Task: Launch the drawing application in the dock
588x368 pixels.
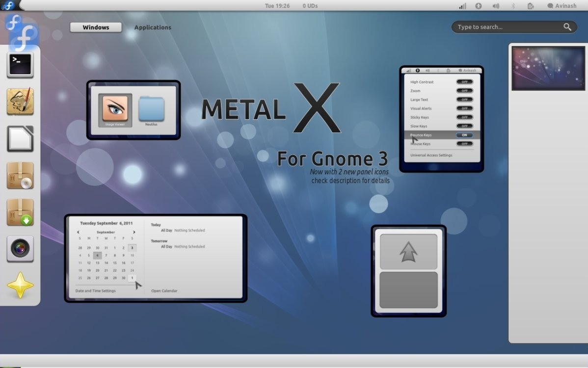Action: point(20,102)
